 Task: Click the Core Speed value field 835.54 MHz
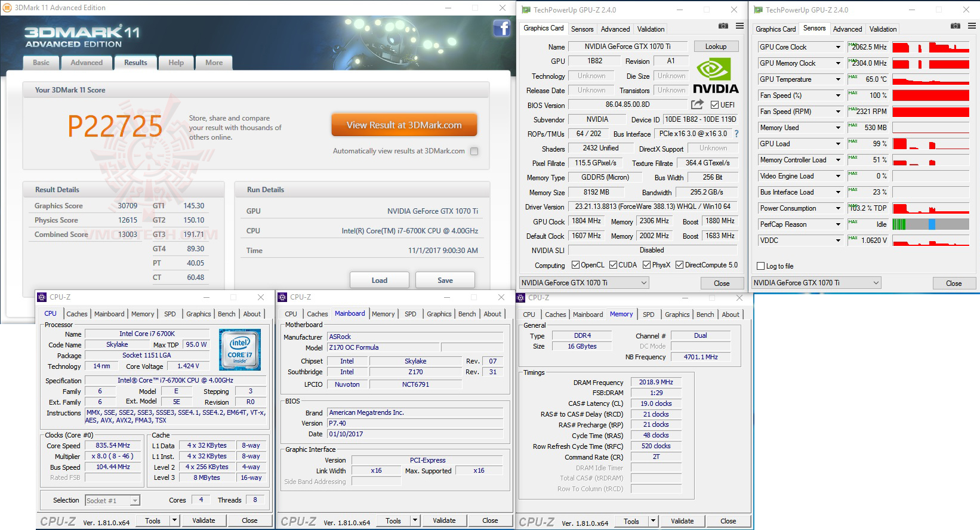113,445
